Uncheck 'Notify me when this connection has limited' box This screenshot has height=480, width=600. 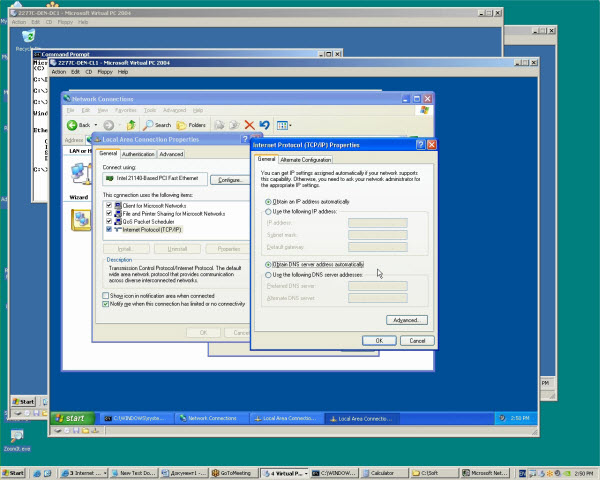(x=107, y=304)
